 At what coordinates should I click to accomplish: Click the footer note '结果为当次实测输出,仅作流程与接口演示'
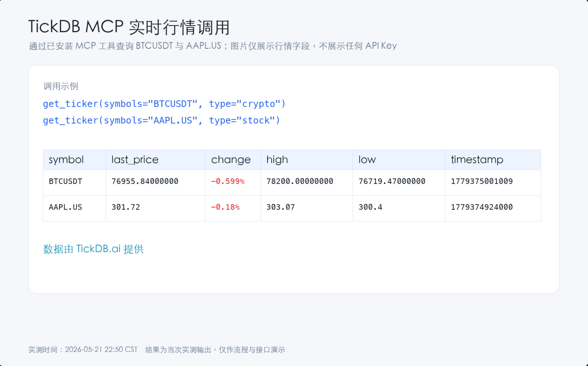click(x=215, y=350)
